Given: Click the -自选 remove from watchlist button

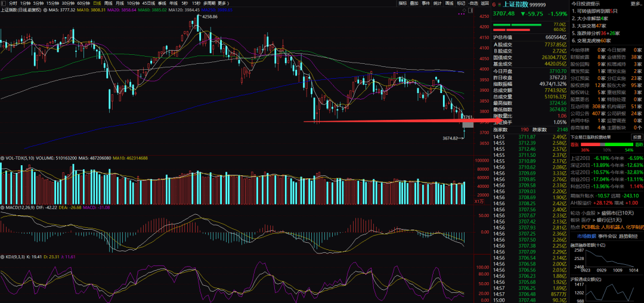Looking at the screenshot, I should pyautogui.click(x=473, y=4).
